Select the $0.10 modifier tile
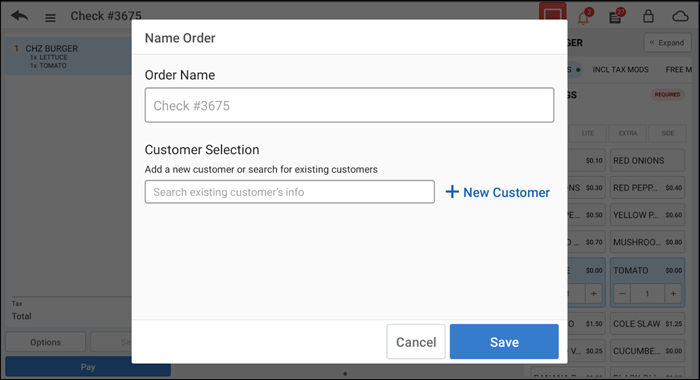The width and height of the screenshot is (700, 380). point(587,161)
